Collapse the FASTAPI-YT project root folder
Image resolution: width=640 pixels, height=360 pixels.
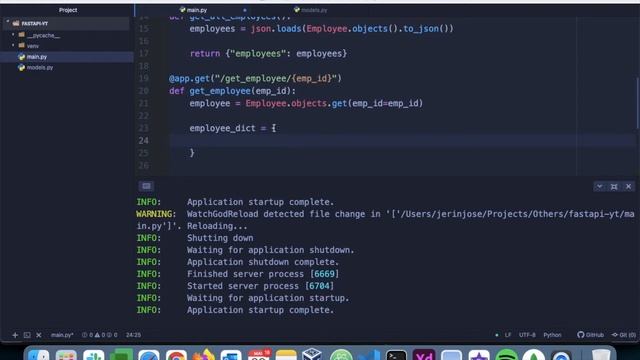[7, 22]
